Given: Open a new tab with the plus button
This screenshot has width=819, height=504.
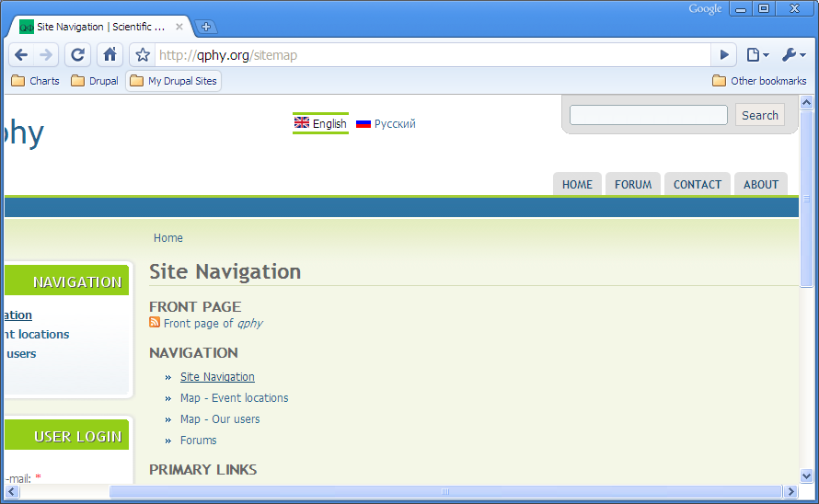Looking at the screenshot, I should click(206, 27).
